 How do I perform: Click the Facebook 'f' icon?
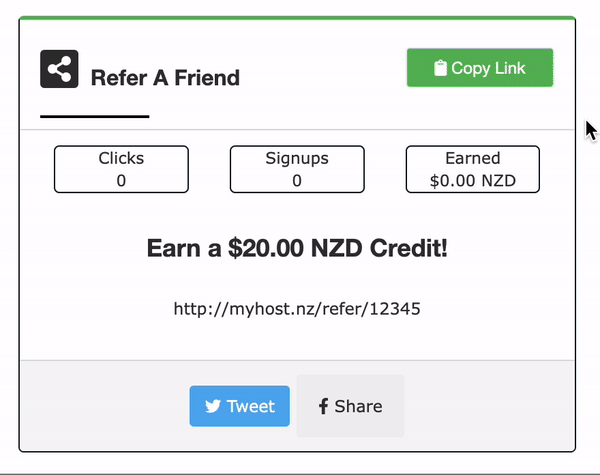point(323,406)
